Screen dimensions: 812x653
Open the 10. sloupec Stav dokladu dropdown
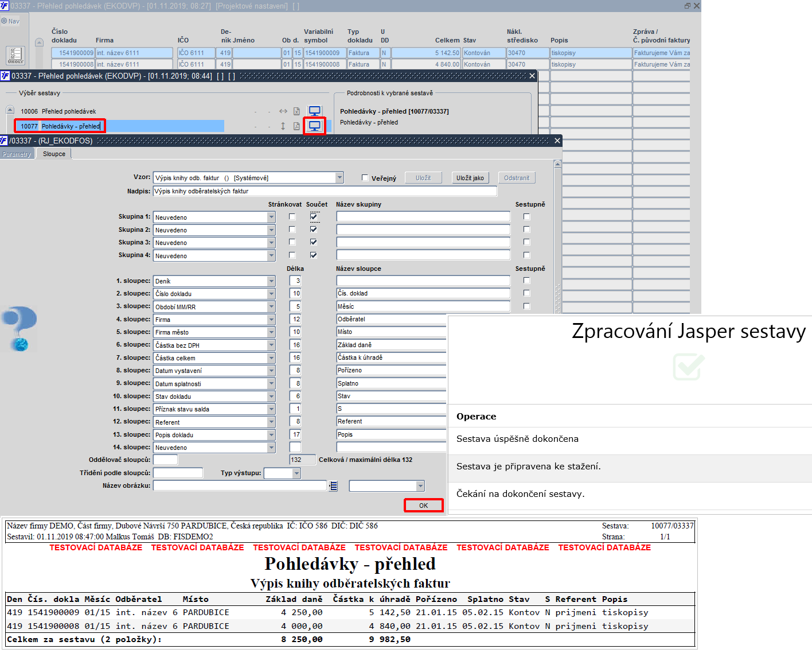(271, 397)
